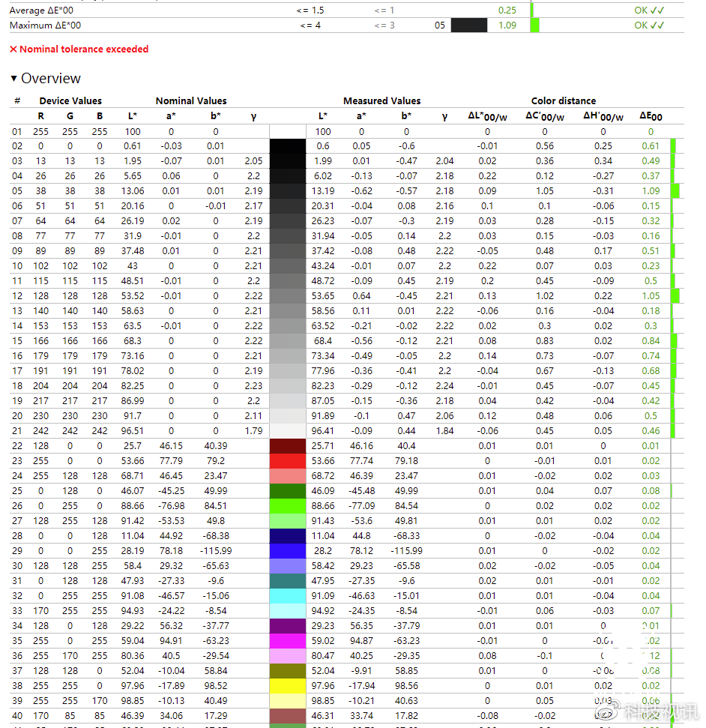Select the Overview heading label
The image size is (706, 728).
[51, 78]
